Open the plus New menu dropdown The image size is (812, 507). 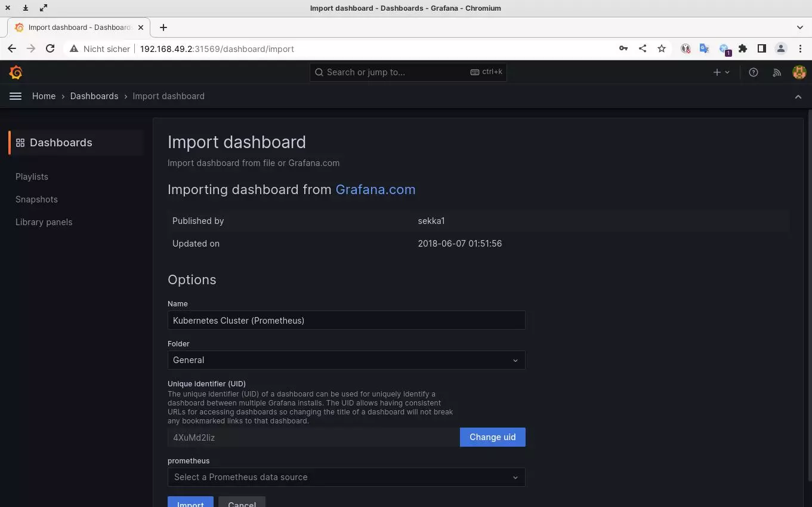pos(721,72)
